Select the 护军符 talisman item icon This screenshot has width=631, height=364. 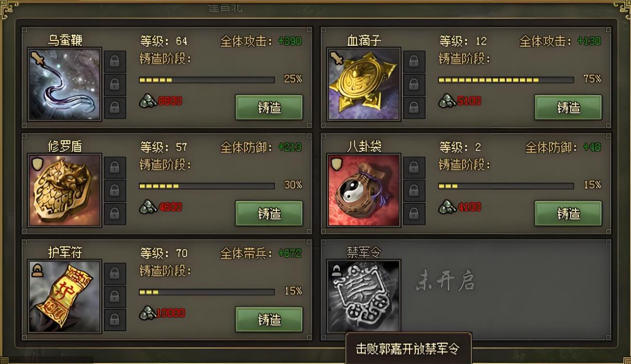[64, 296]
